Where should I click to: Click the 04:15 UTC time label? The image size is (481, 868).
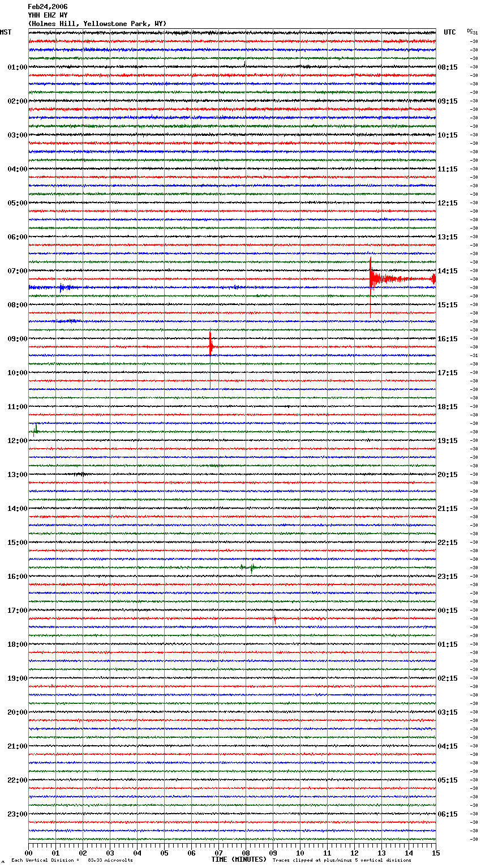[x=448, y=746]
